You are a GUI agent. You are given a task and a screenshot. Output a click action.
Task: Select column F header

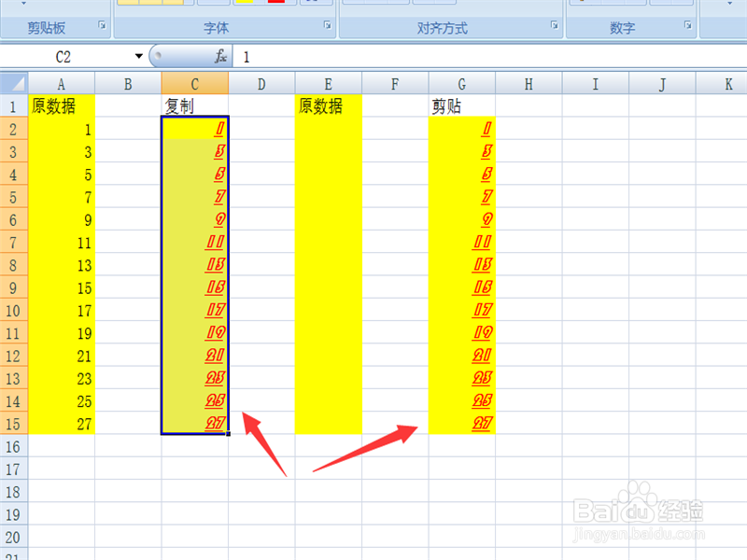coord(395,84)
